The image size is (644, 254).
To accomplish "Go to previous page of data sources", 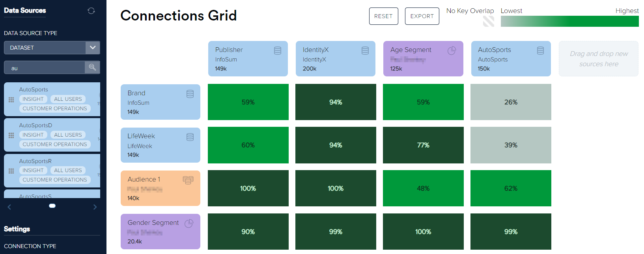I will pos(9,207).
